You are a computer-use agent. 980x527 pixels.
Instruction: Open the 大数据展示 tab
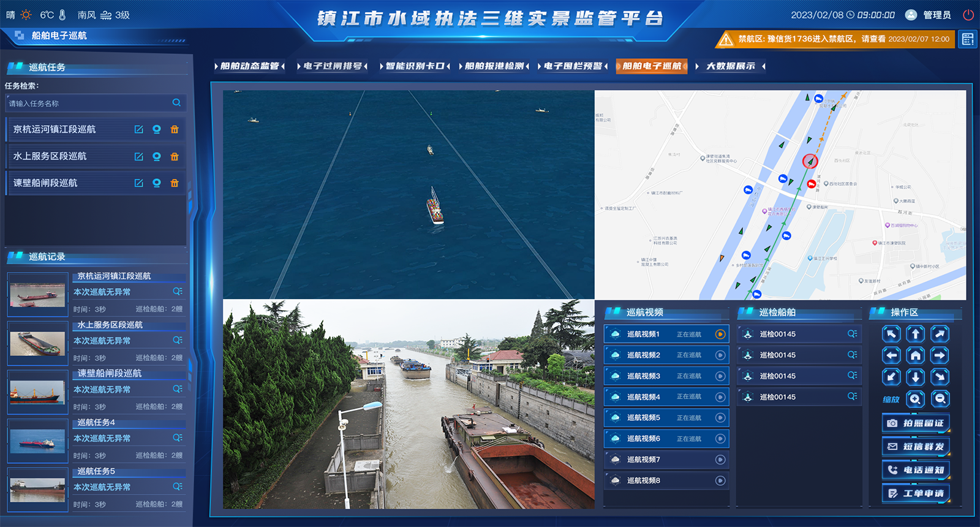click(730, 66)
